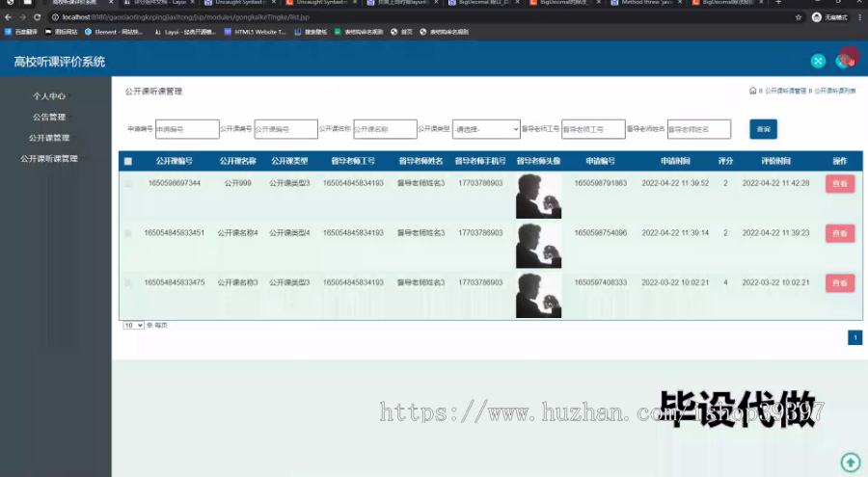Click the 公开课编号 column header

tap(175, 161)
